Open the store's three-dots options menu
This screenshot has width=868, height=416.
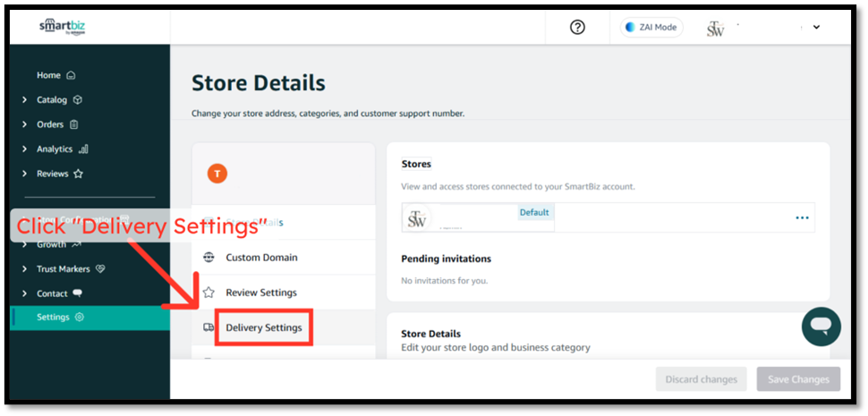[x=802, y=218]
